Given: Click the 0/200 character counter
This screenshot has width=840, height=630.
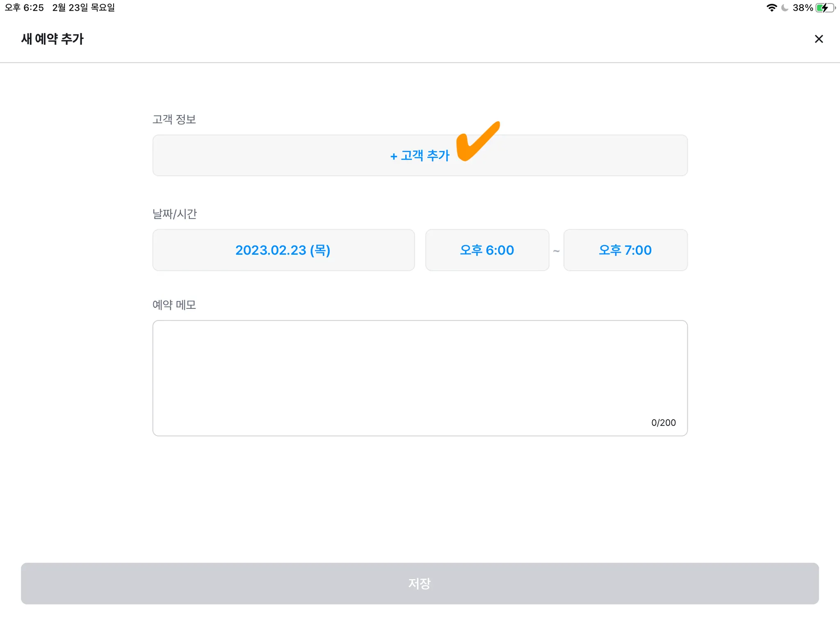Looking at the screenshot, I should [663, 422].
